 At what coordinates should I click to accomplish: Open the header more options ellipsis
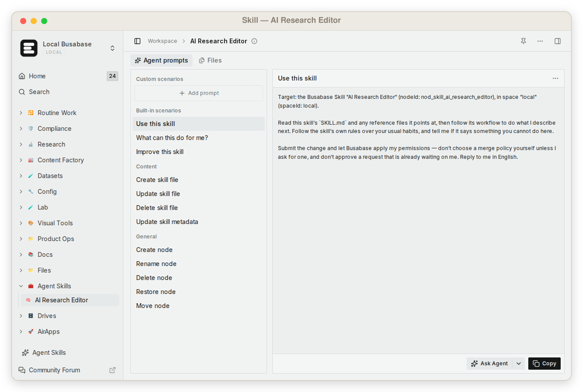pos(540,41)
